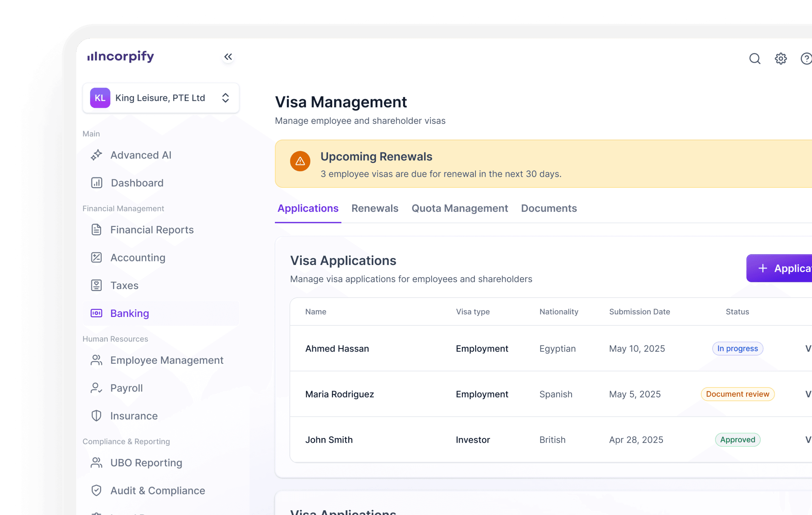
Task: Select the Documents tab
Action: click(x=549, y=208)
